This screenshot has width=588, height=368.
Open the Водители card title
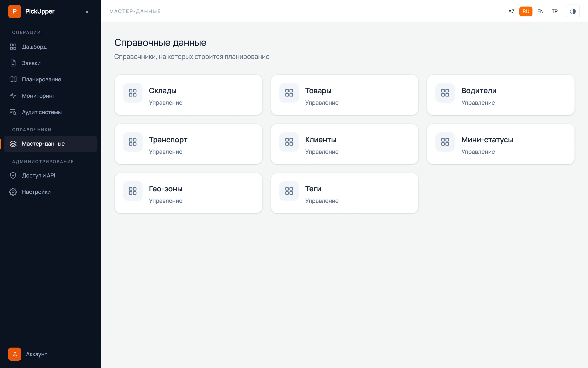tap(479, 91)
